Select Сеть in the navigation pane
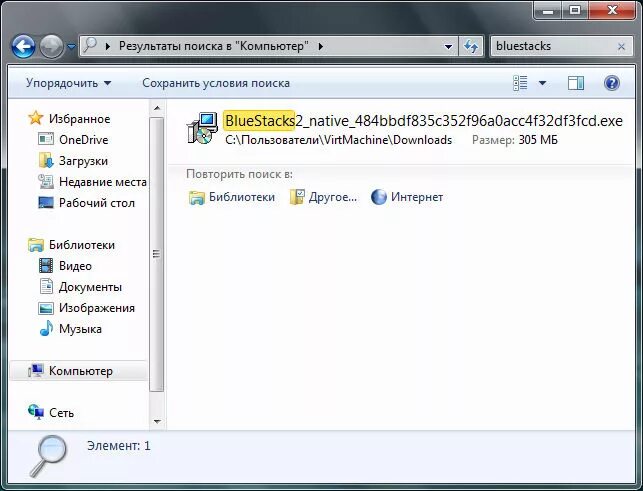643x491 pixels. point(61,413)
